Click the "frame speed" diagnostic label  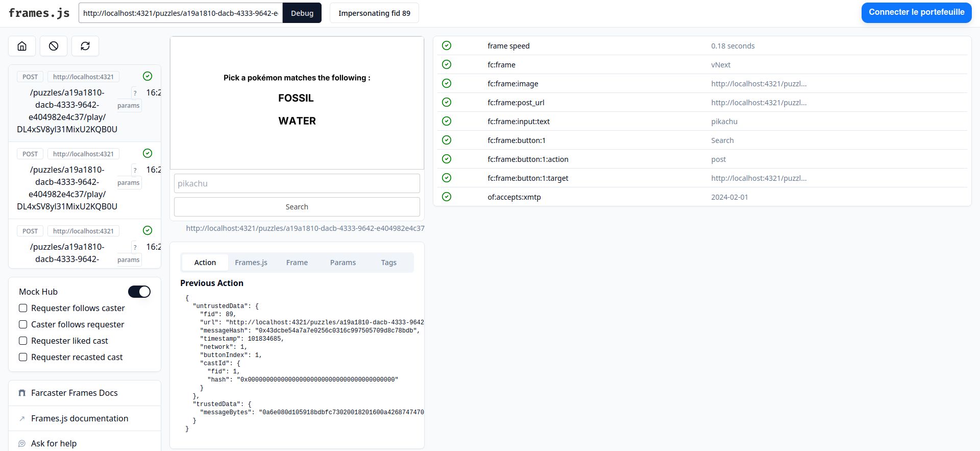[508, 46]
